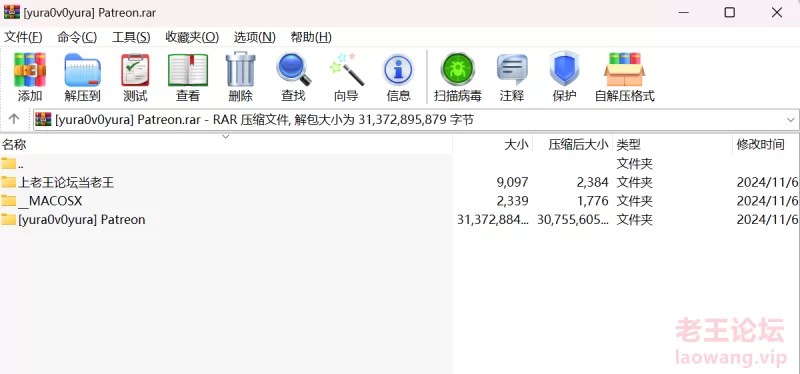Click size value 2,339
Viewport: 800px width, 374px height.
[x=512, y=201]
